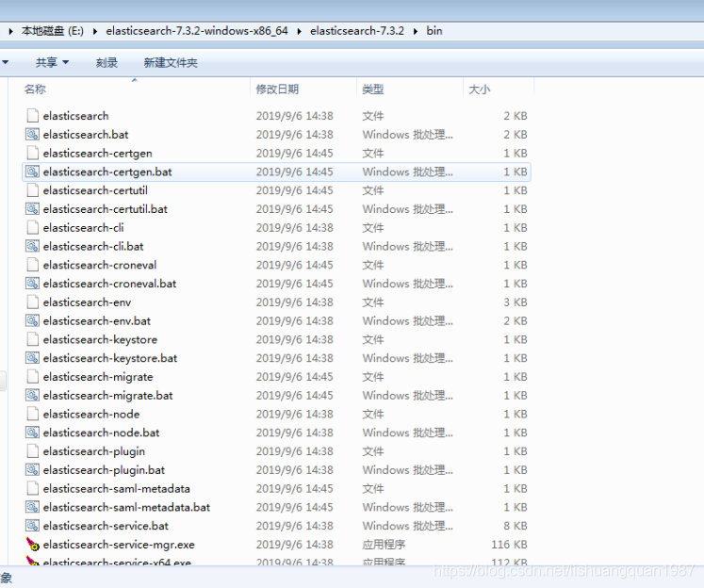Select the plain elasticsearch file icon
The width and height of the screenshot is (704, 588).
pos(32,116)
